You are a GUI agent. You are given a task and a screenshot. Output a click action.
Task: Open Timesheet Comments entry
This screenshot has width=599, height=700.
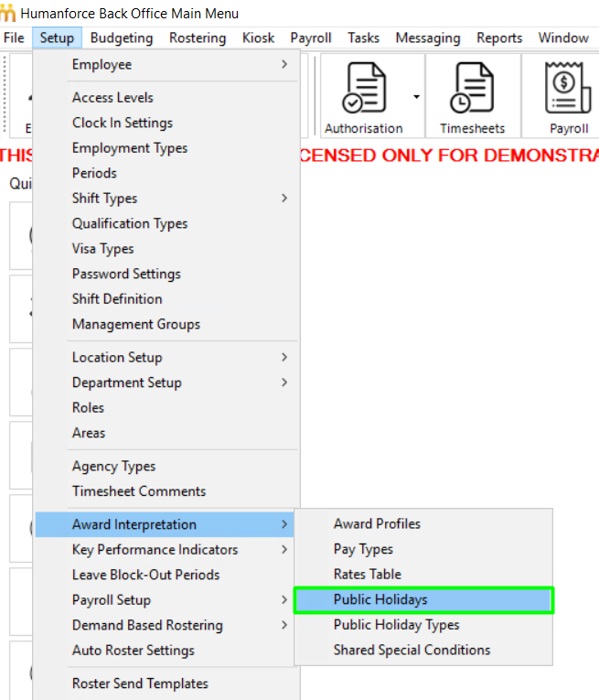pos(165,491)
